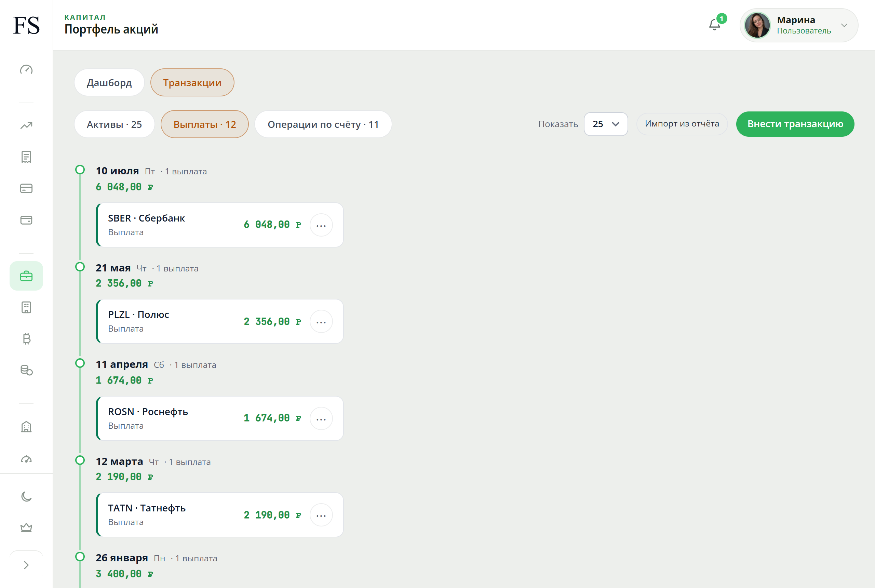
Task: Click the 10 июля date heading
Action: (117, 171)
